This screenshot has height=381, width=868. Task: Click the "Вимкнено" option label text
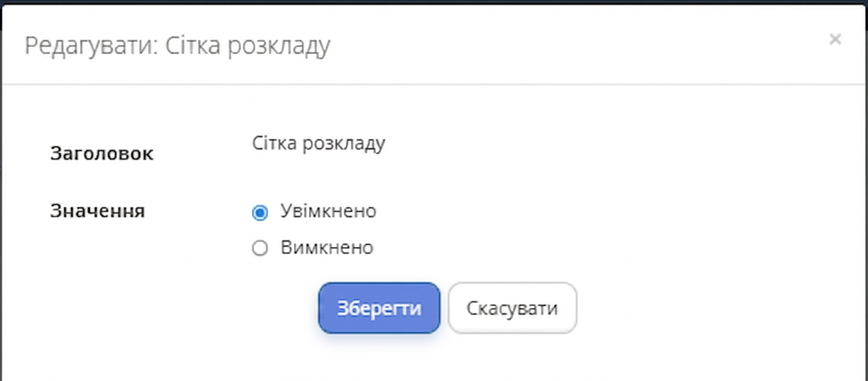pyautogui.click(x=327, y=248)
